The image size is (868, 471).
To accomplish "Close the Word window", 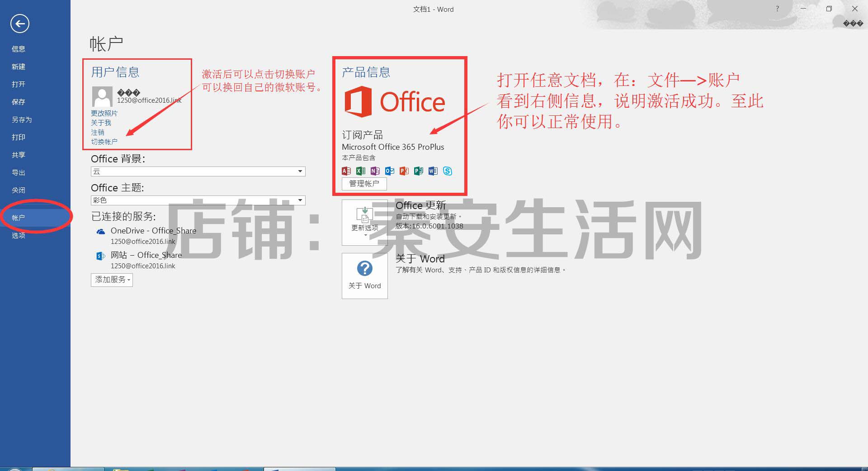I will click(x=855, y=9).
